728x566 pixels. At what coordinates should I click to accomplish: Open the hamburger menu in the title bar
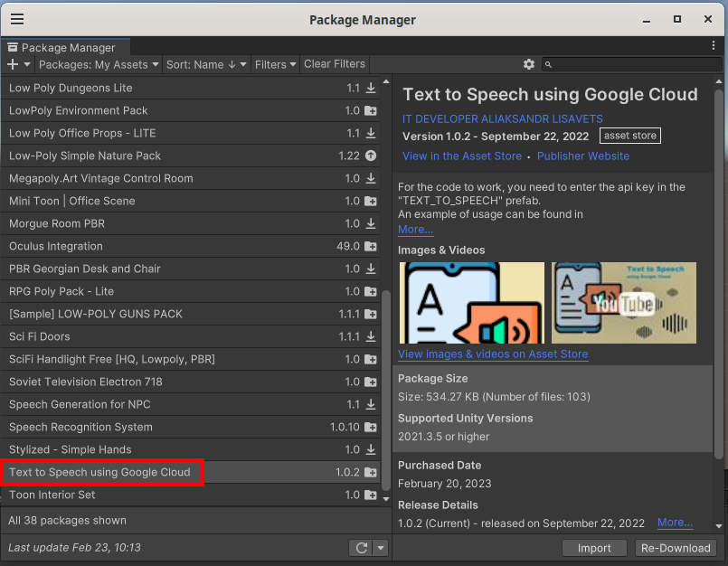click(x=17, y=19)
